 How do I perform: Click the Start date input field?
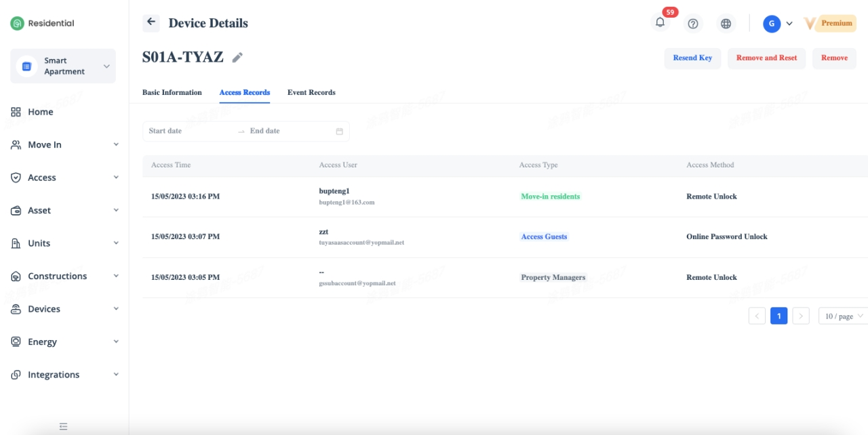tap(190, 131)
